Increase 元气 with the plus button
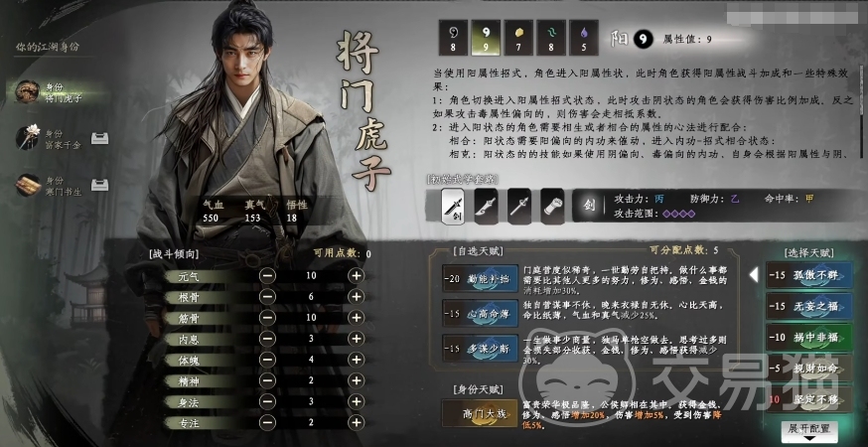The height and width of the screenshot is (447, 868). pos(356,276)
